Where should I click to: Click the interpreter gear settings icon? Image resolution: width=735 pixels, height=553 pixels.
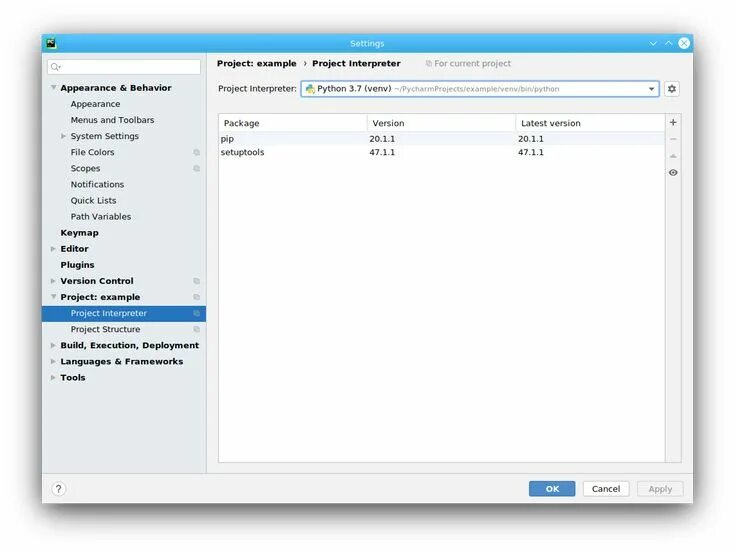pyautogui.click(x=672, y=89)
